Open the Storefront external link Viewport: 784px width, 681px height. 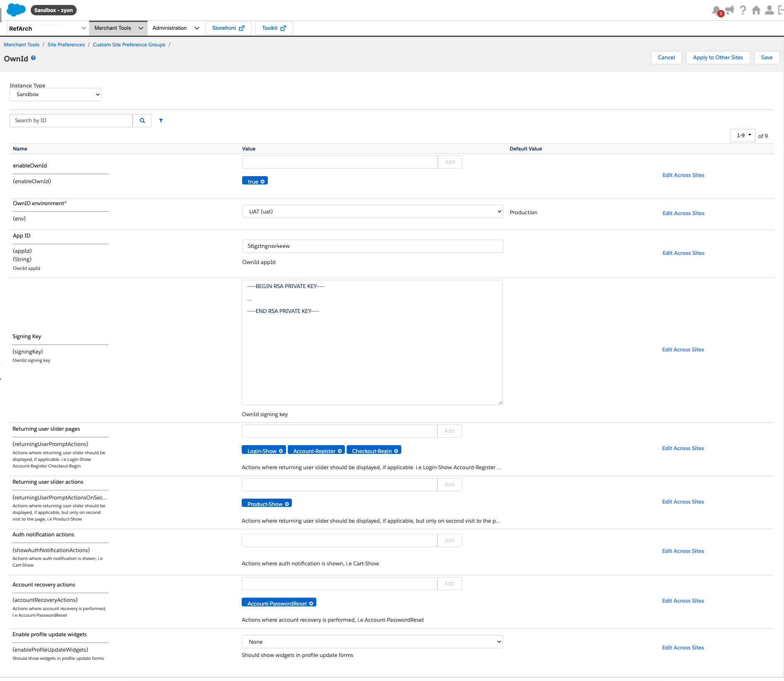228,28
